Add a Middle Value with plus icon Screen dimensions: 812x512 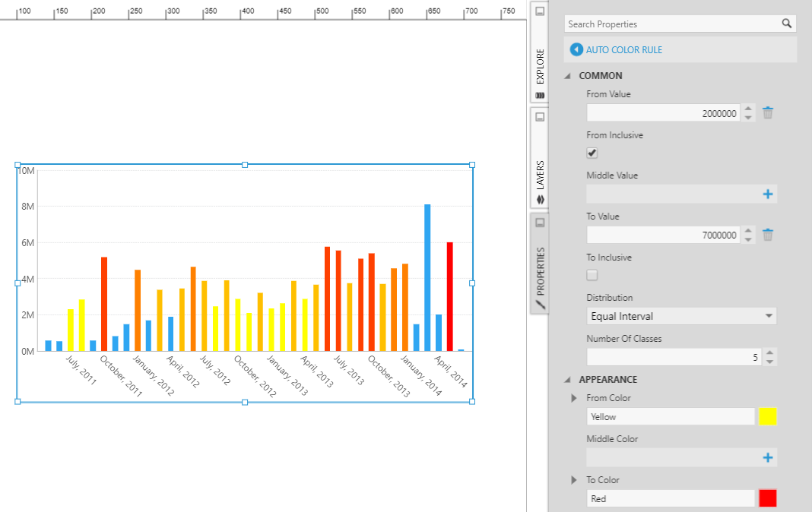767,194
